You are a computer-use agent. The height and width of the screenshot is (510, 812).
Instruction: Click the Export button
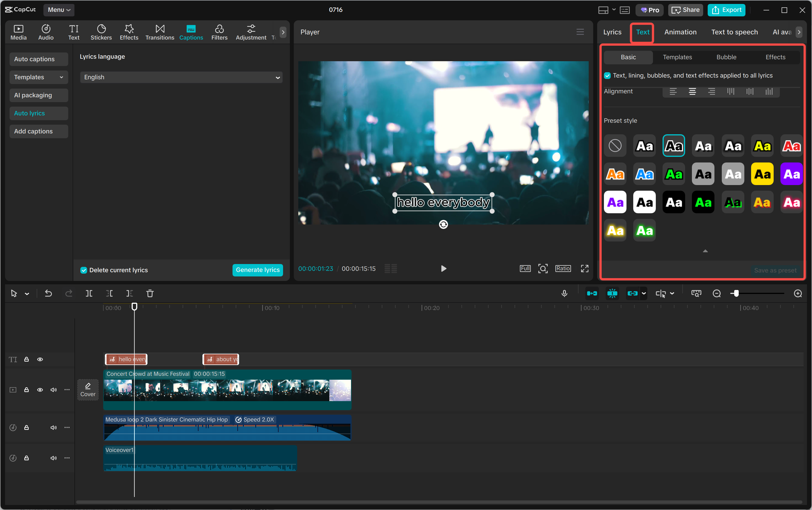(x=726, y=10)
